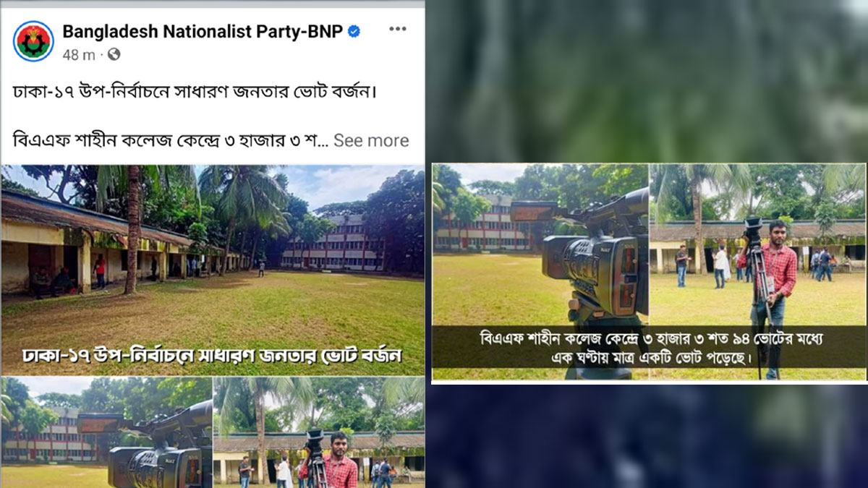Expand the post text with 'See more'
868x488 pixels.
click(371, 140)
